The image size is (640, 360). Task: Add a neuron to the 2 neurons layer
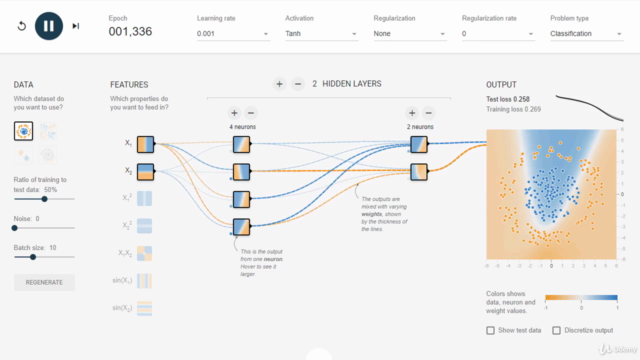pos(412,113)
